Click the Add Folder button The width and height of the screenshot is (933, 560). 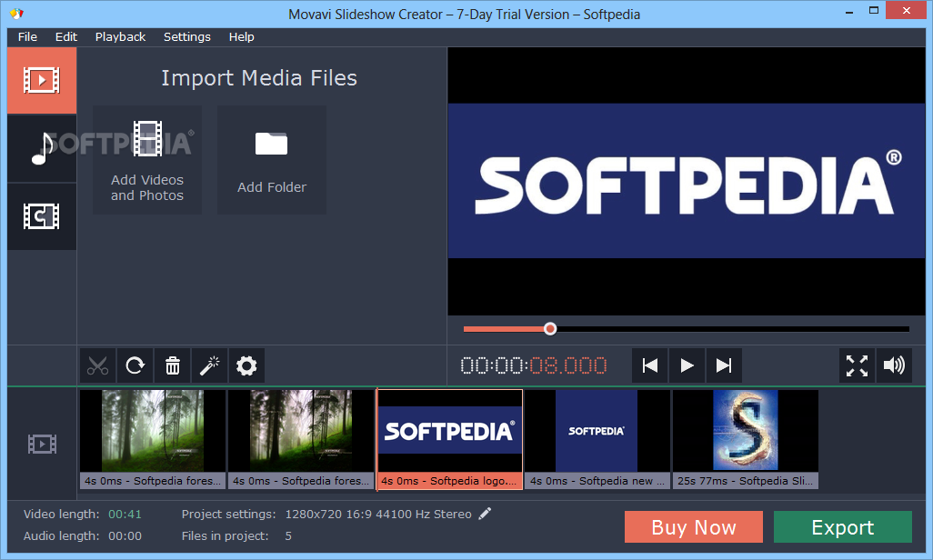point(271,160)
